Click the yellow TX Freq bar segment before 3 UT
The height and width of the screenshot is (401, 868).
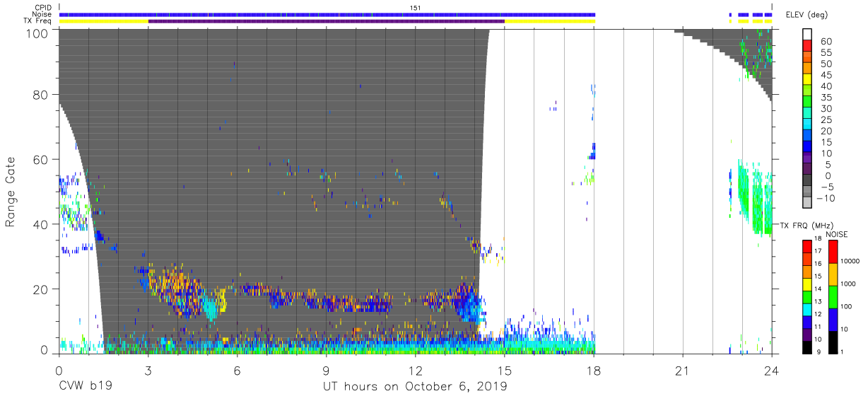point(104,21)
